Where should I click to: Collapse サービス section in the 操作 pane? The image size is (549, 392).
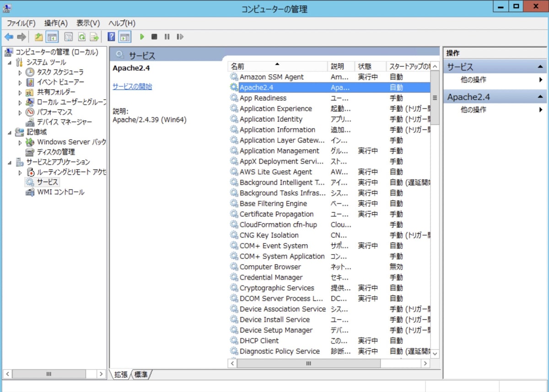pyautogui.click(x=540, y=67)
